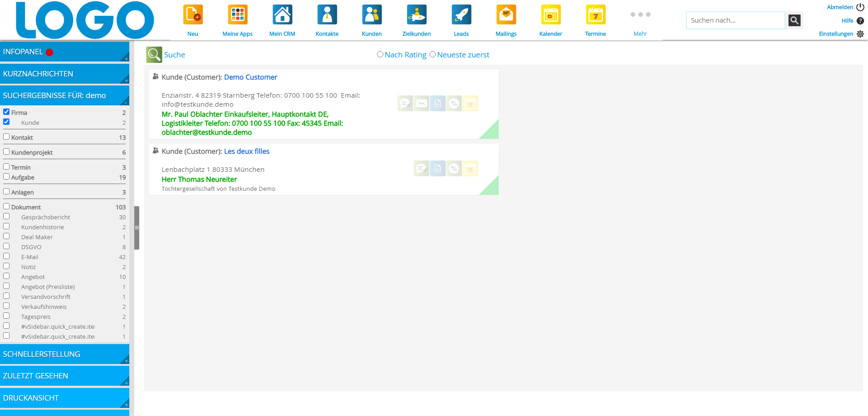
Task: Click the Suchen nach search field
Action: (x=735, y=20)
